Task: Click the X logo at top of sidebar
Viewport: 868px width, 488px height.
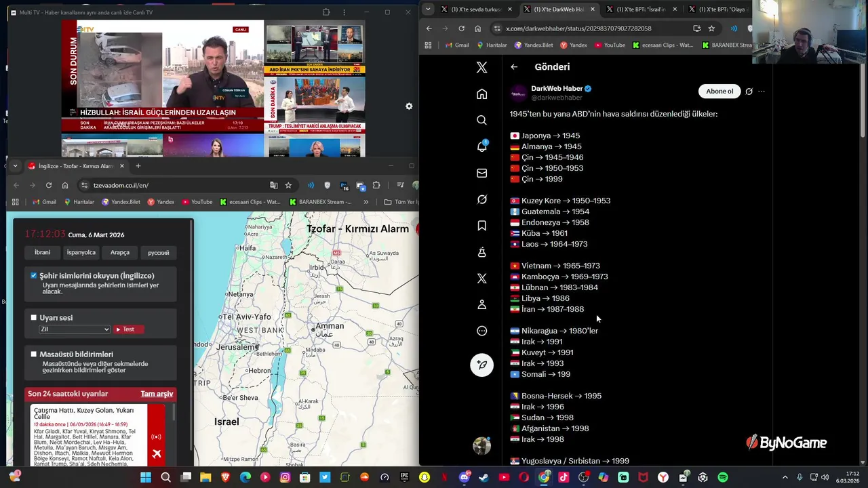Action: (481, 67)
